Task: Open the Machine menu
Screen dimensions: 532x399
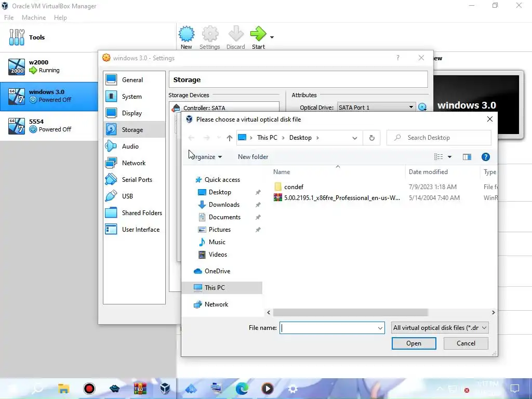Action: (x=34, y=18)
